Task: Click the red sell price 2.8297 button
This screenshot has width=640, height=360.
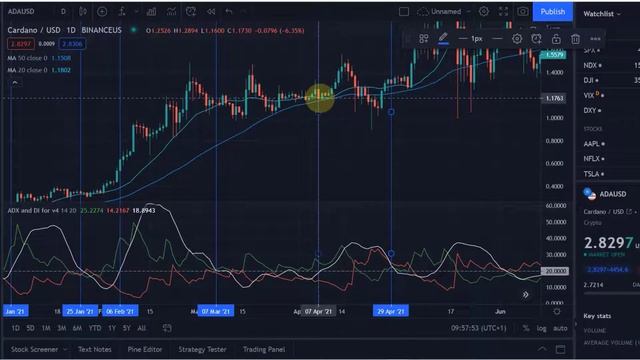Action: tap(20, 44)
